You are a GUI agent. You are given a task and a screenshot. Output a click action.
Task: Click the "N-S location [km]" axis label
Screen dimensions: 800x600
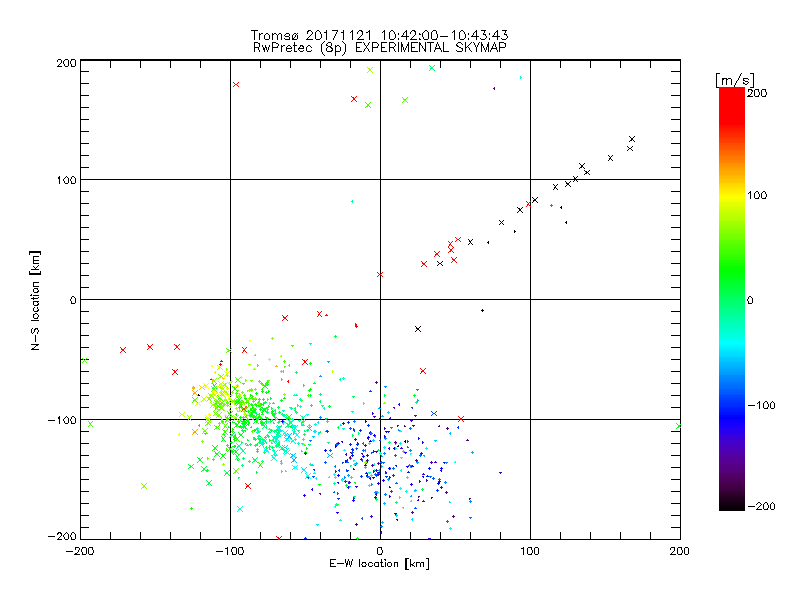point(35,300)
